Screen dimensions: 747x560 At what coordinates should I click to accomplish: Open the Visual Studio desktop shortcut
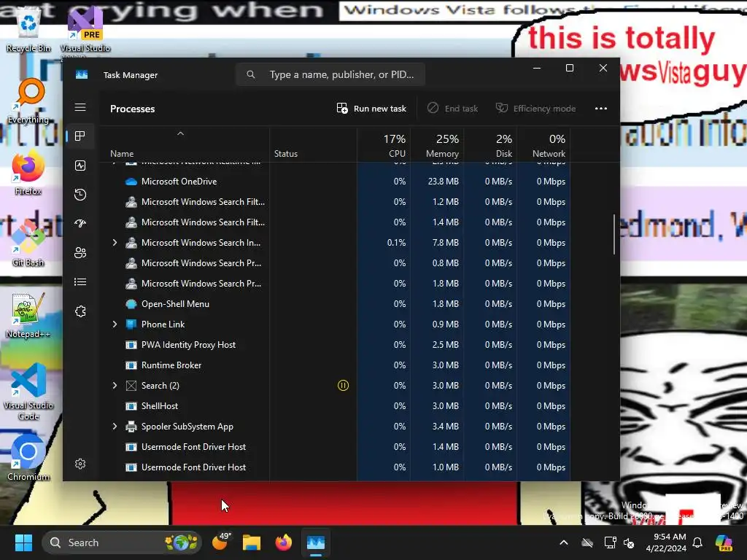pyautogui.click(x=85, y=31)
